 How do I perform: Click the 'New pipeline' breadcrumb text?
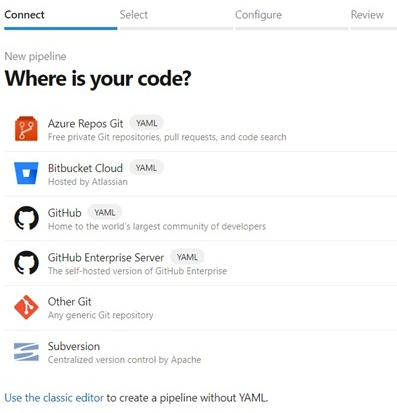pyautogui.click(x=35, y=56)
